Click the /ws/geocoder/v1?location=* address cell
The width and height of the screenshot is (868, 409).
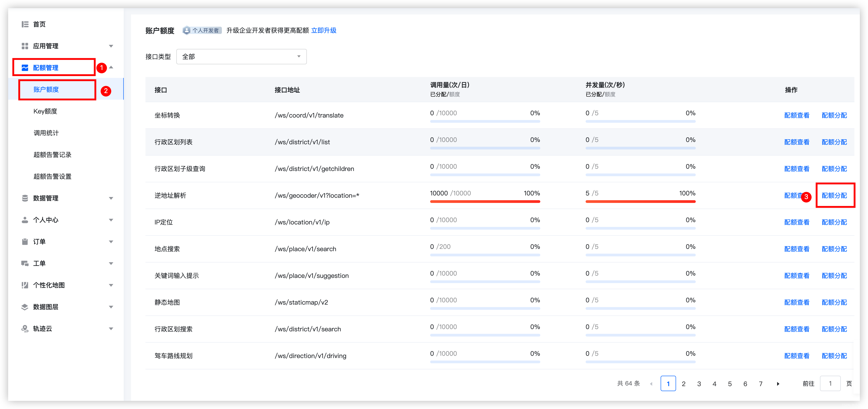pos(317,196)
